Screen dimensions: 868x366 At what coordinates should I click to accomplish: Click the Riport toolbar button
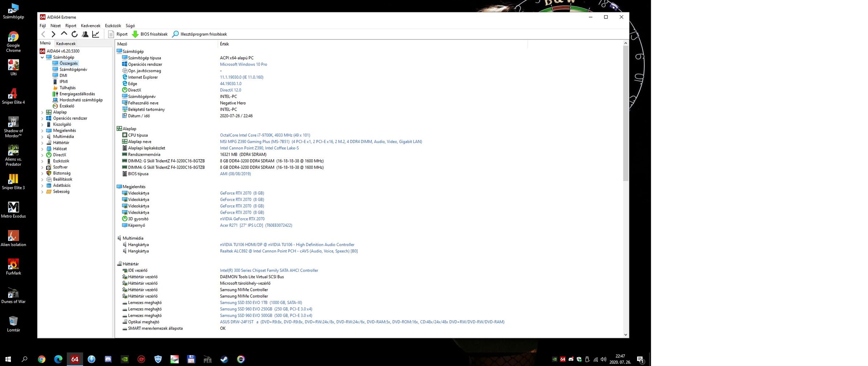coord(118,34)
